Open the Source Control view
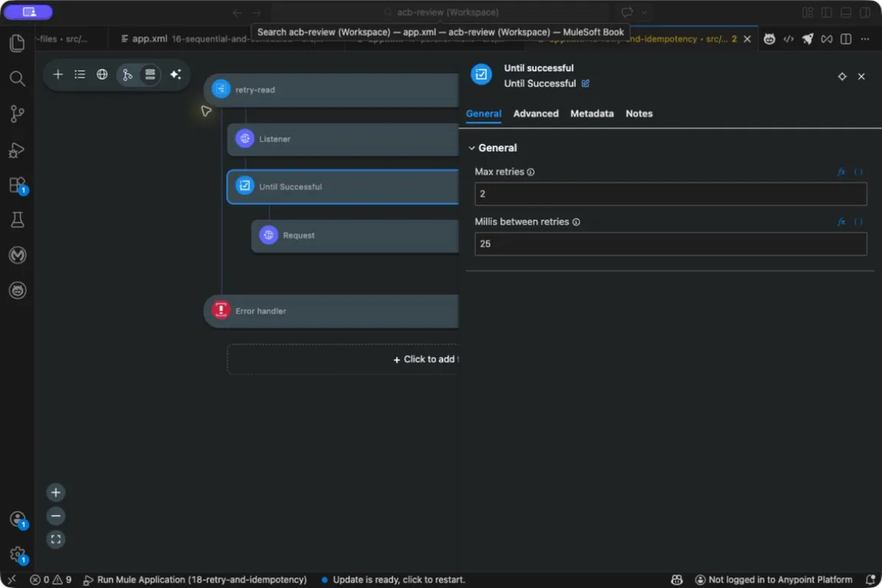The width and height of the screenshot is (882, 588). [18, 113]
